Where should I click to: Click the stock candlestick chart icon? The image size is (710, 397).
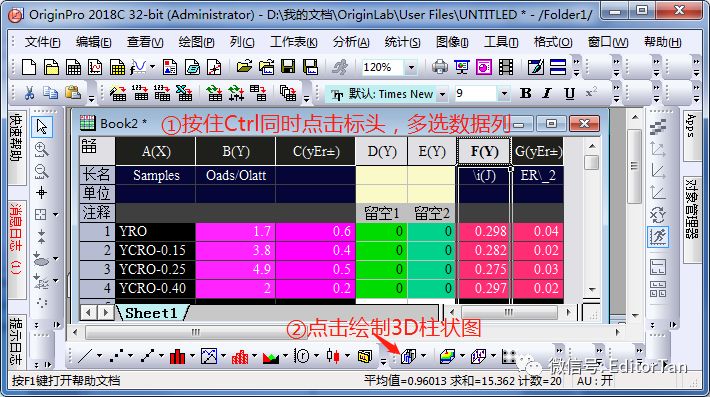(x=333, y=356)
